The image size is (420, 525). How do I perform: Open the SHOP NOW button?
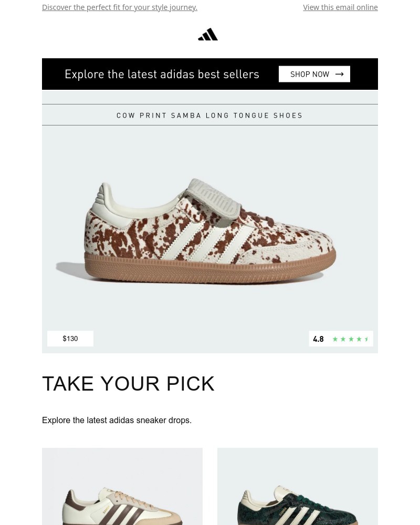[314, 74]
